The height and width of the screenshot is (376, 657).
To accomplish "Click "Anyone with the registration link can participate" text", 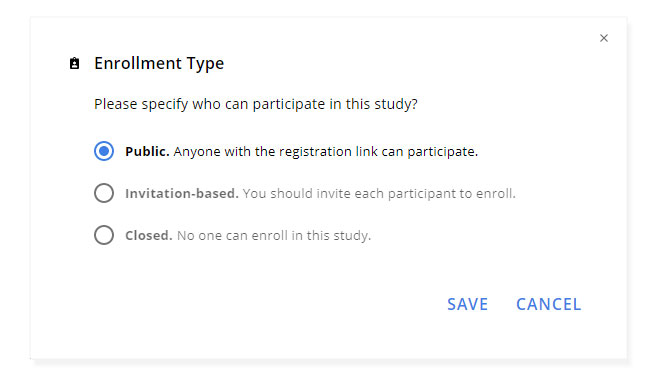I will tap(326, 151).
